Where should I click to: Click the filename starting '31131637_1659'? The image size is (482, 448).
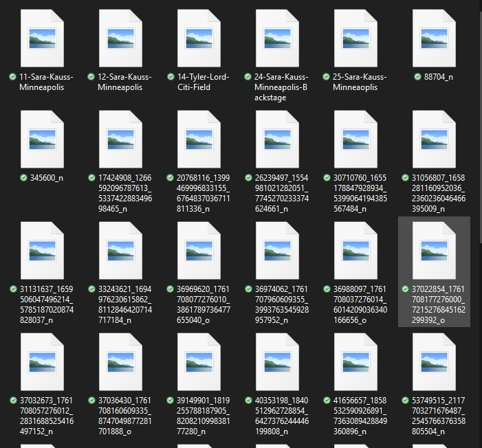[47, 304]
